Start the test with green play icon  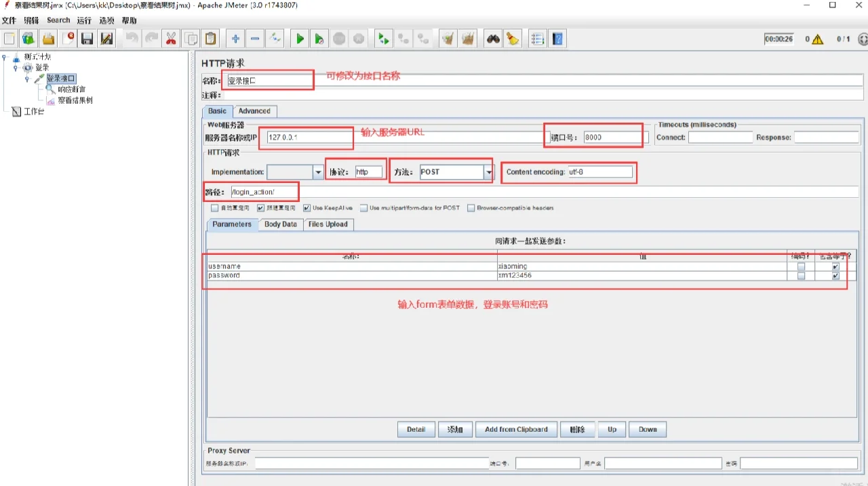[300, 39]
